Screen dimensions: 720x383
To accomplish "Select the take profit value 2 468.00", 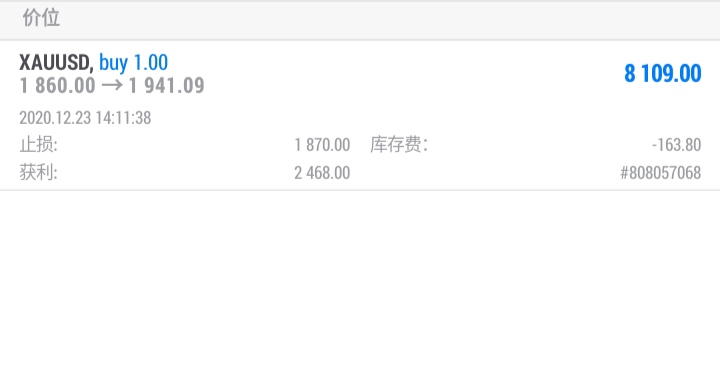I will (322, 173).
